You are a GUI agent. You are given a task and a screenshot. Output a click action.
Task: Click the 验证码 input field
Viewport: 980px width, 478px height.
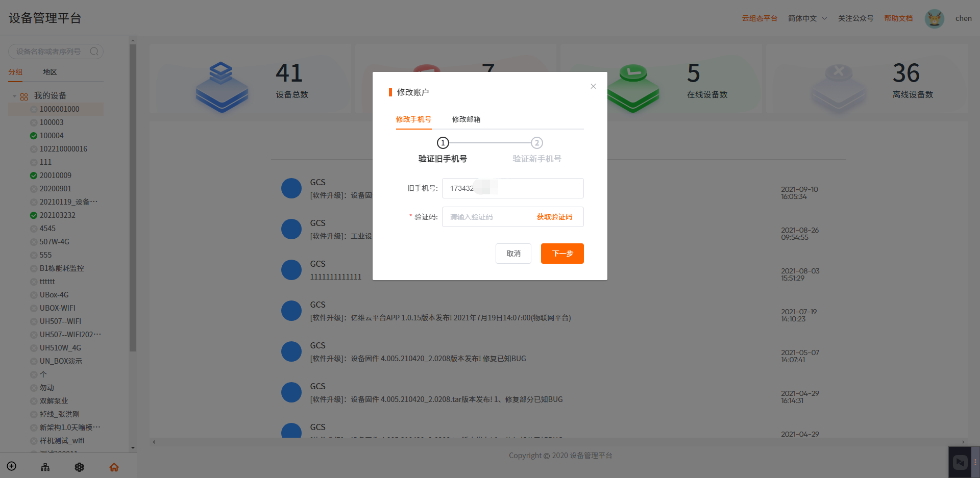(512, 217)
